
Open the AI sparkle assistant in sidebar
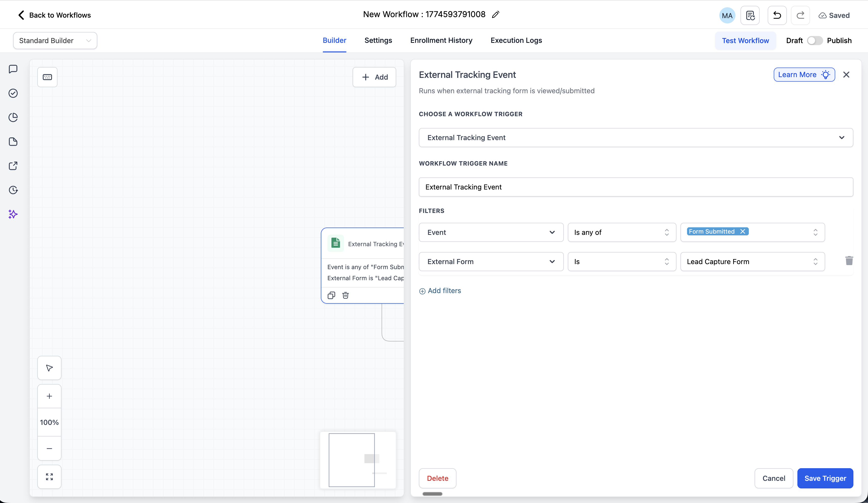click(13, 214)
